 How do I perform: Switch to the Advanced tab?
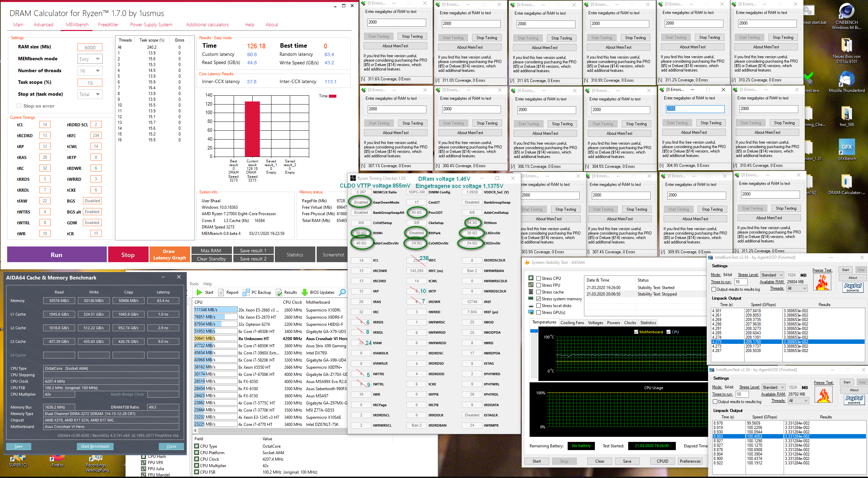(x=44, y=25)
